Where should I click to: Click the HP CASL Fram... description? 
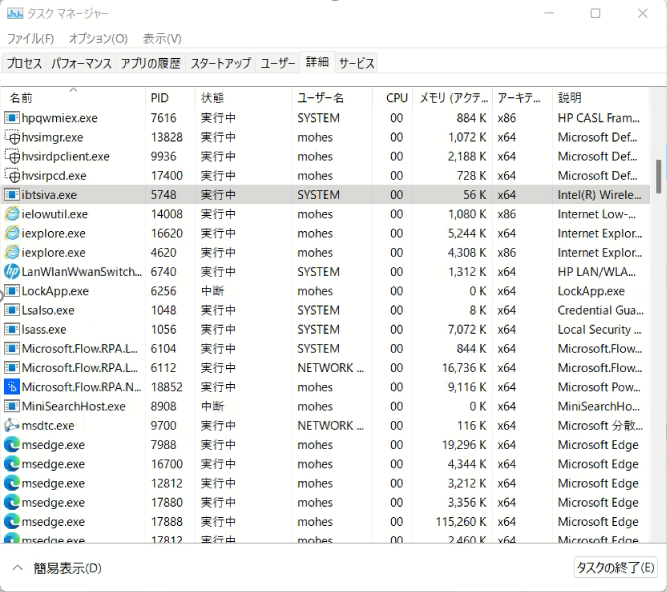tap(599, 118)
